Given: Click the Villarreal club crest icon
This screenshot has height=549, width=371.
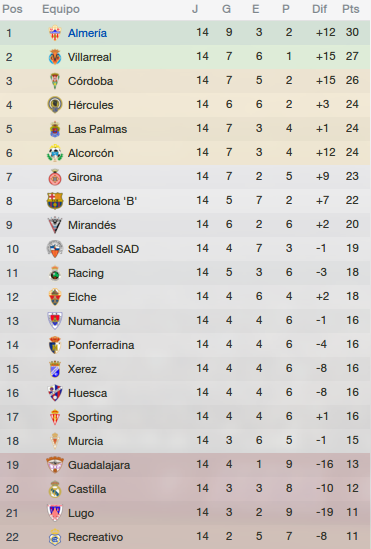Looking at the screenshot, I should click(55, 57).
